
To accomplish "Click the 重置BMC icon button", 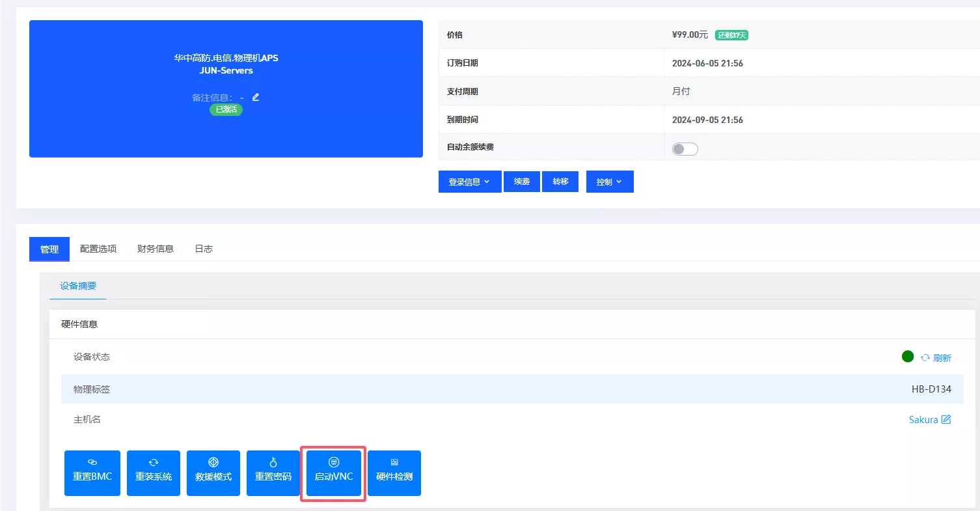I will (x=92, y=473).
